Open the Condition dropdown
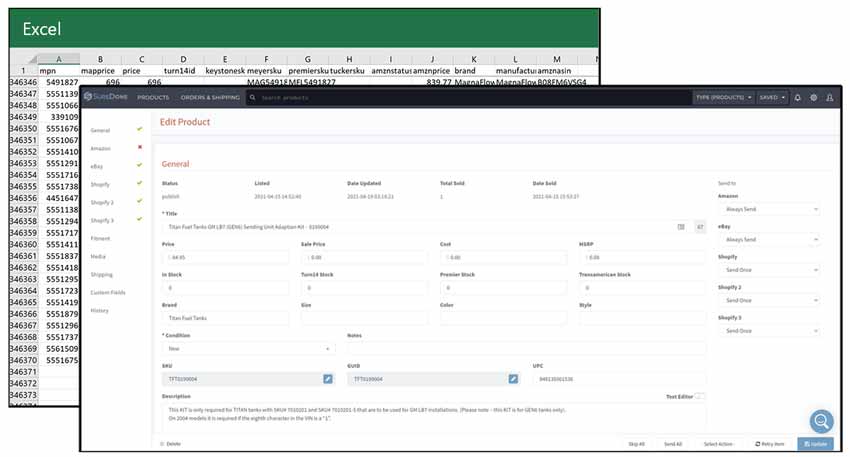 tap(248, 349)
